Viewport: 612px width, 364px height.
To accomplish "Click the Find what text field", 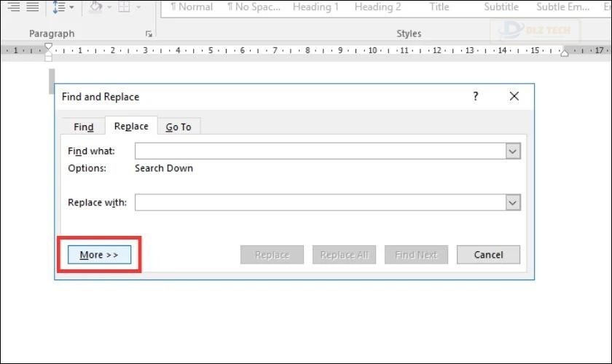I will pos(321,151).
